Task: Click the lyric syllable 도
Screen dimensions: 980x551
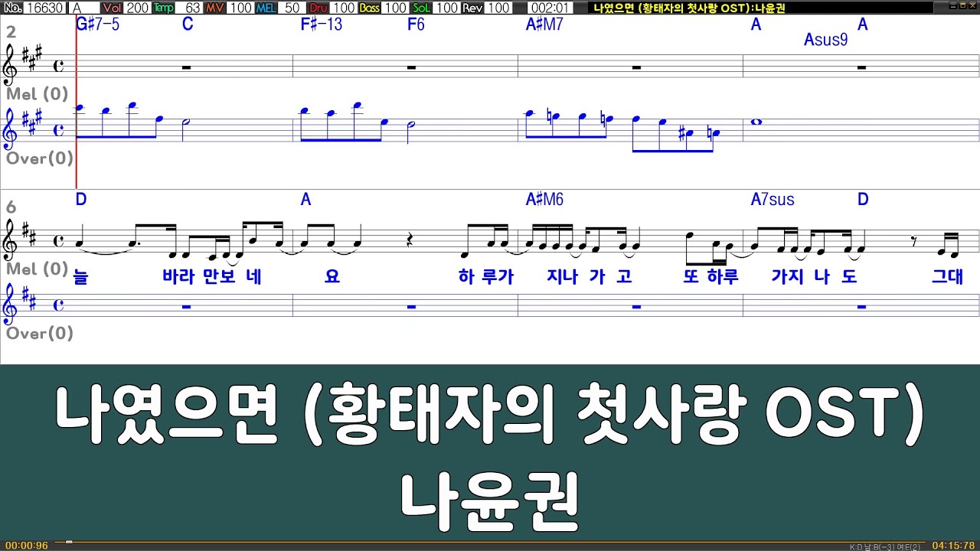Action: coord(849,276)
